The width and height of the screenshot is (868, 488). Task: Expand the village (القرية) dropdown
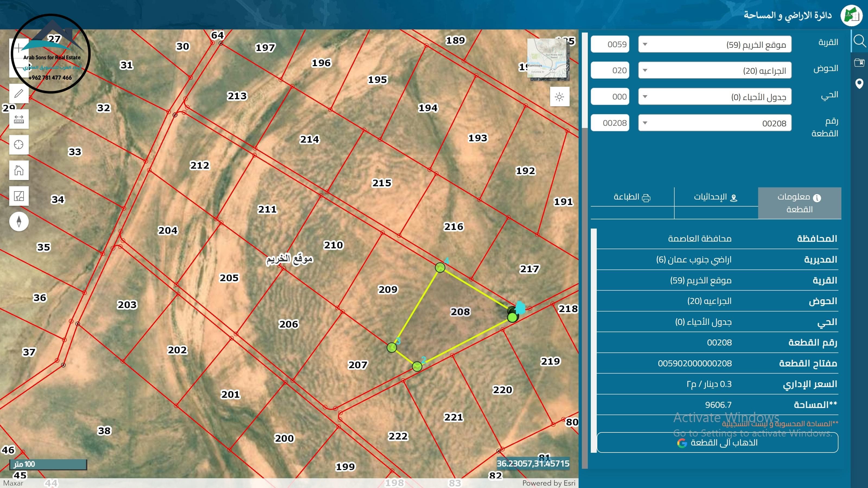[714, 44]
